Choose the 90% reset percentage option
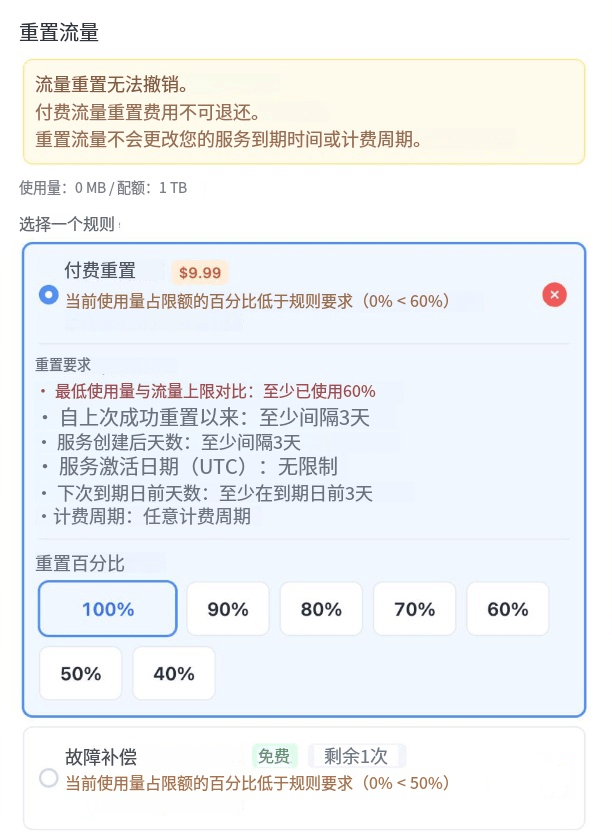 point(227,608)
